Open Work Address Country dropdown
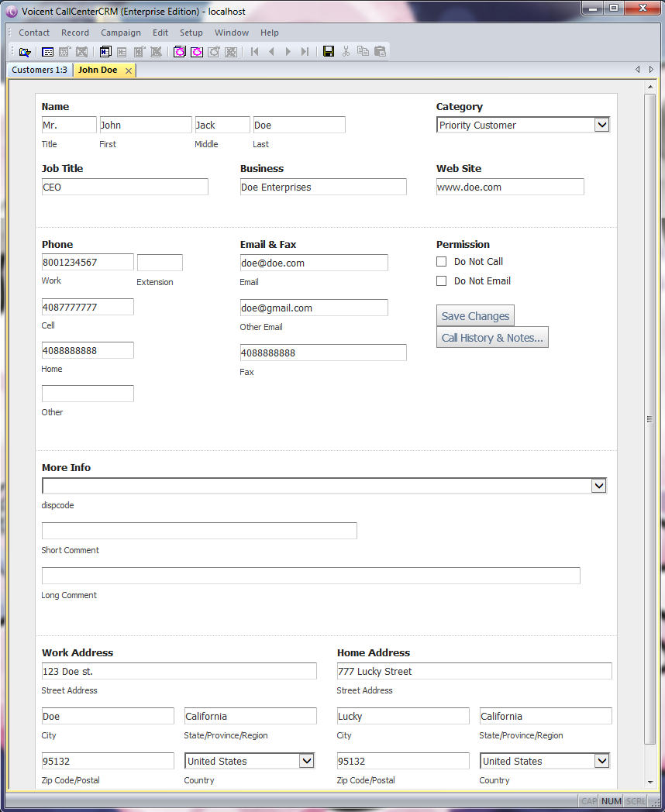 point(306,761)
